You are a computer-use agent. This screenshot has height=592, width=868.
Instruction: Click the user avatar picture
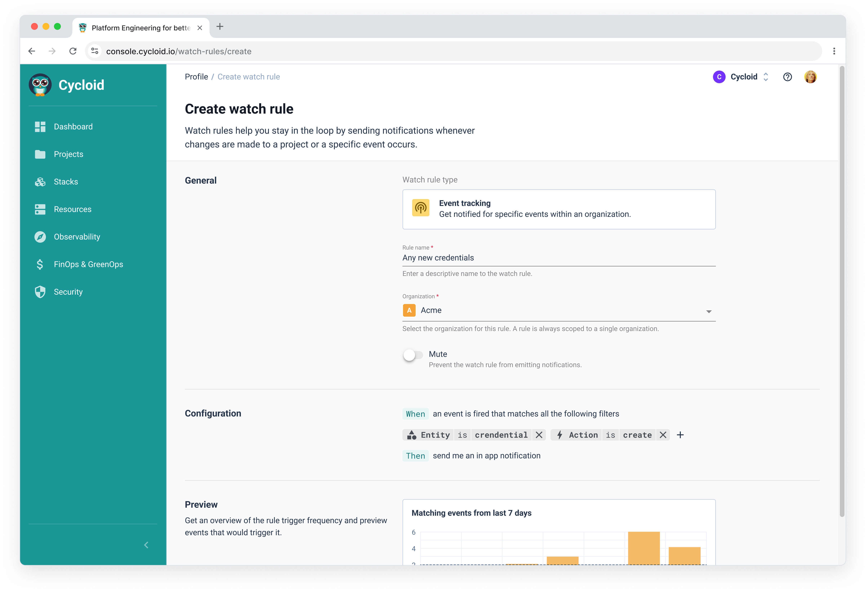click(x=810, y=77)
